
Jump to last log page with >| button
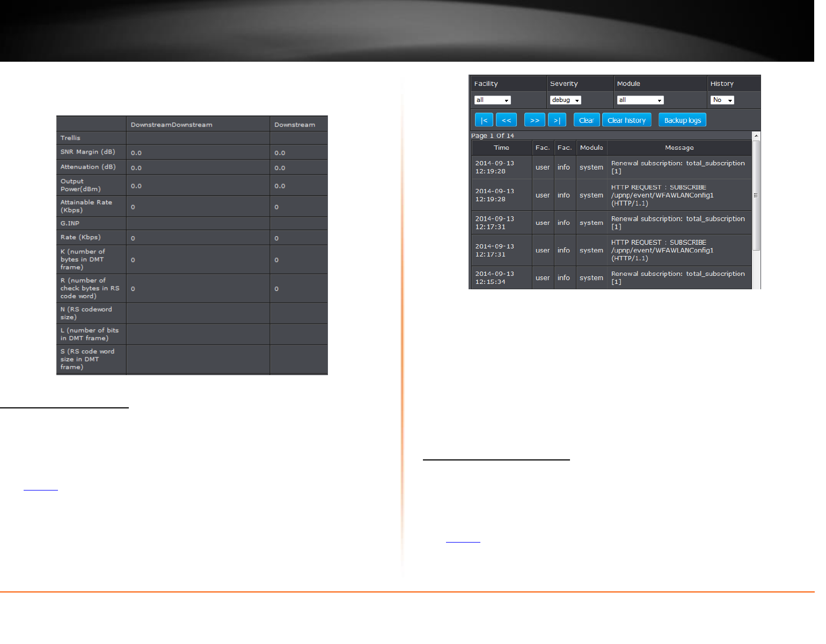(557, 120)
